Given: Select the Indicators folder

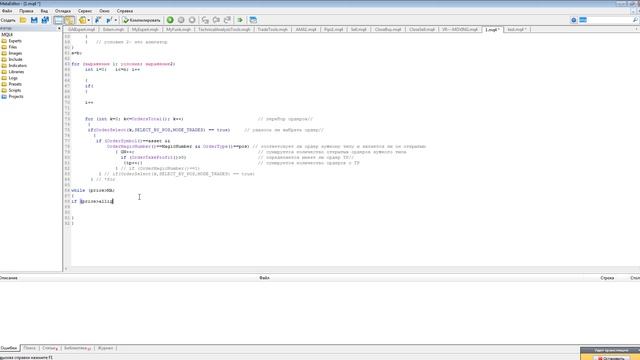Looking at the screenshot, I should tap(18, 65).
